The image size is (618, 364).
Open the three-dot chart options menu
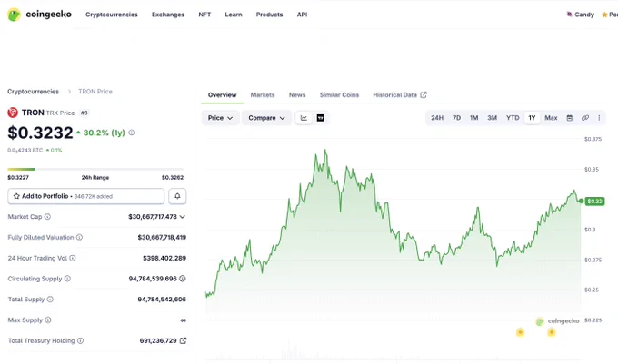pyautogui.click(x=599, y=118)
